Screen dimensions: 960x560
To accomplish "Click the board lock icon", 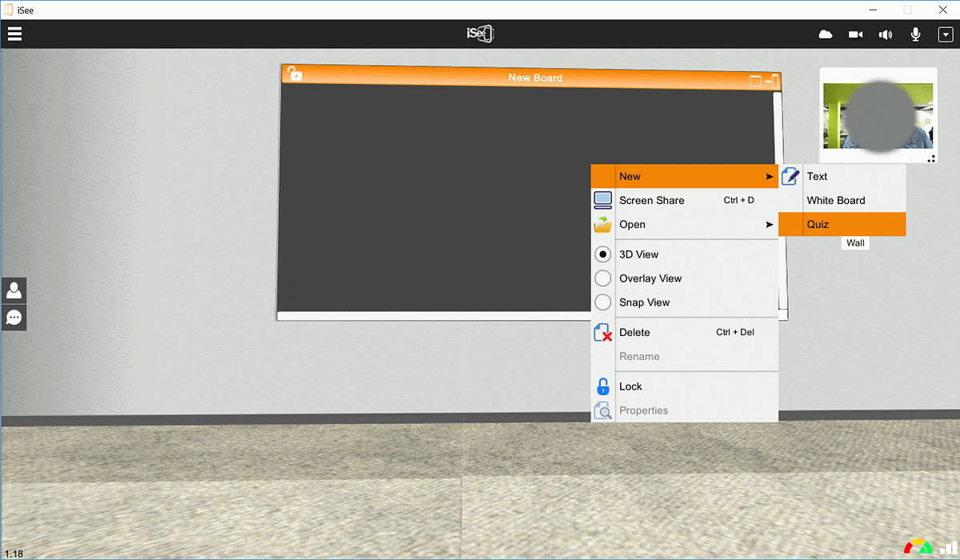I will (x=294, y=74).
